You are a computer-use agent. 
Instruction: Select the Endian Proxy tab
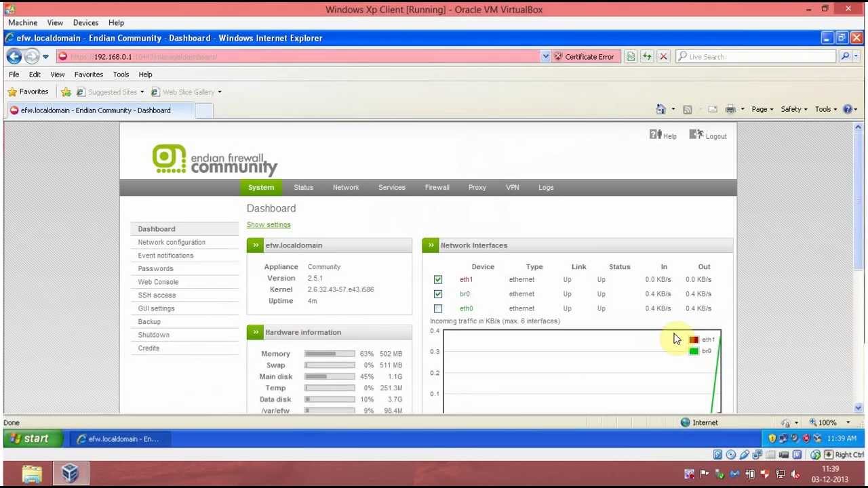tap(477, 188)
